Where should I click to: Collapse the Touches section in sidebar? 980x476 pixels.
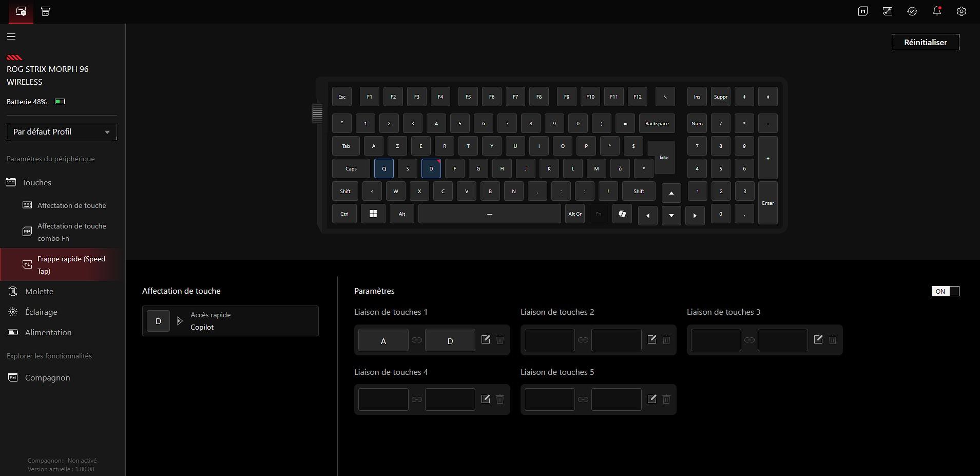click(36, 182)
